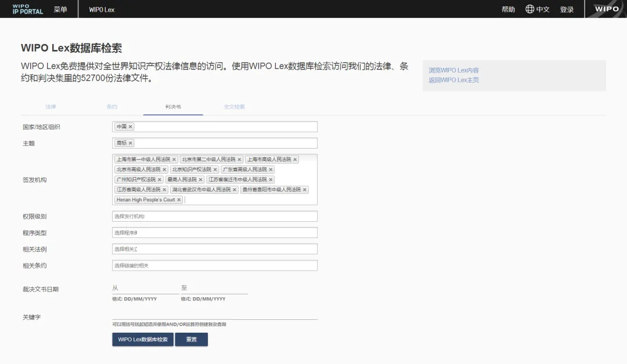Viewport: 627px width, 364px height.
Task: Remove the 中国 tag from country field
Action: point(131,127)
